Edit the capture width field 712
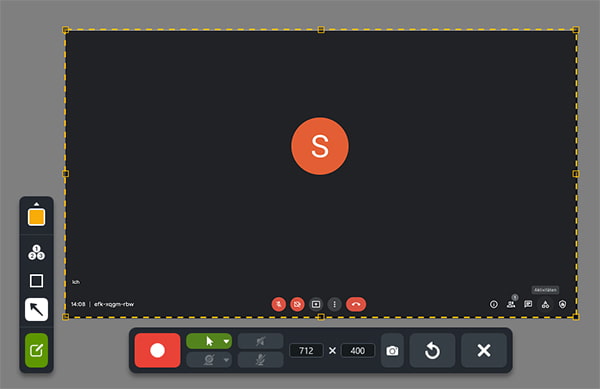Viewport: 600px width, 389px height. 306,350
